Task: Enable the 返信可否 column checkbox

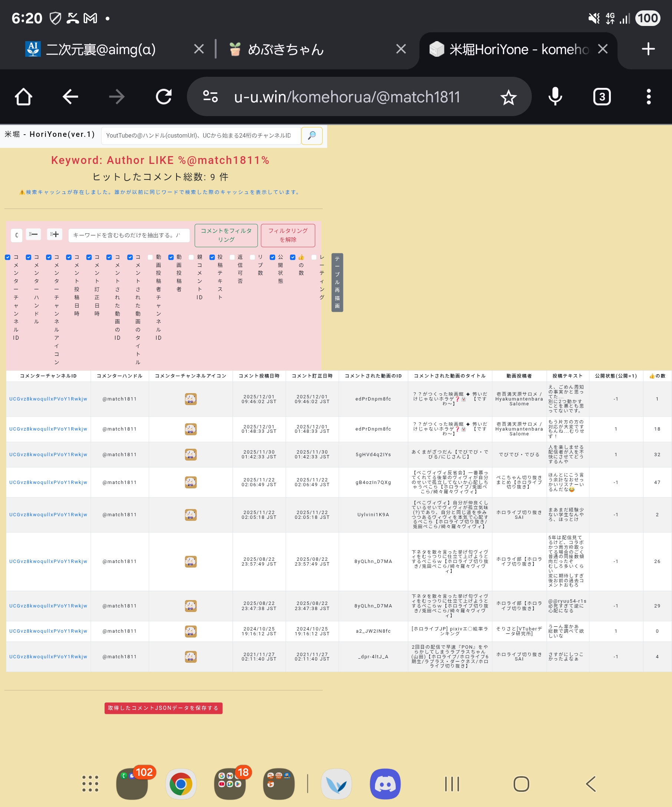Action: 232,257
